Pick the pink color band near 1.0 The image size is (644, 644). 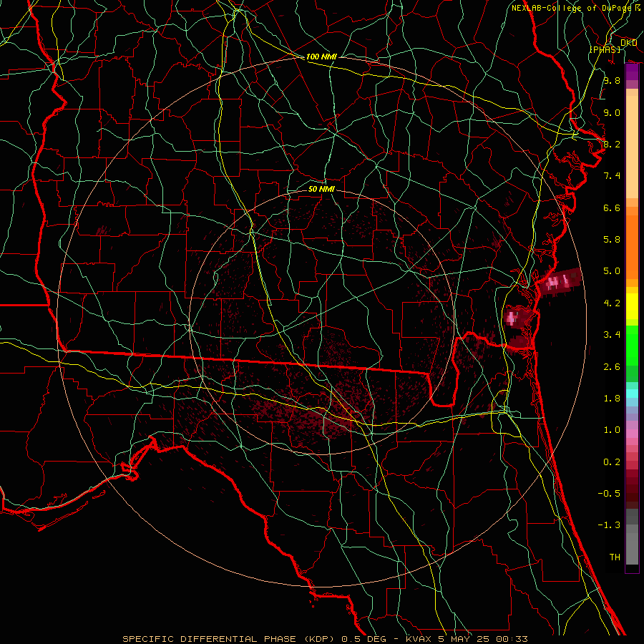click(632, 434)
